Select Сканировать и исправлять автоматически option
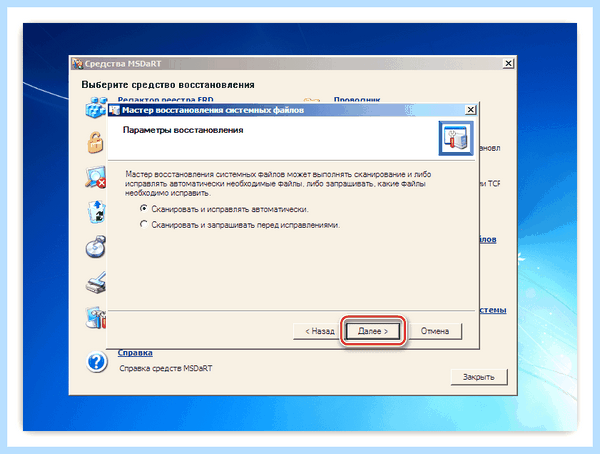Image resolution: width=600 pixels, height=454 pixels. point(224,209)
